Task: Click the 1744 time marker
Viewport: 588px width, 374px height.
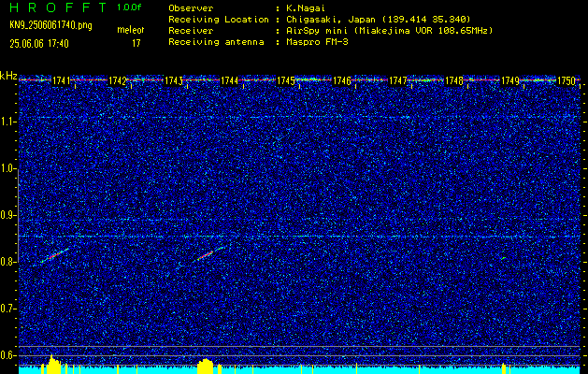Action: pyautogui.click(x=230, y=80)
